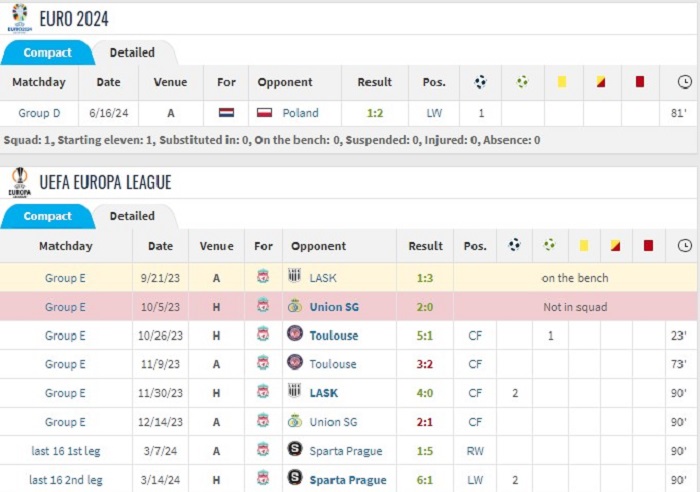The width and height of the screenshot is (700, 492).
Task: Click the Poland flag icon
Action: pos(264,113)
